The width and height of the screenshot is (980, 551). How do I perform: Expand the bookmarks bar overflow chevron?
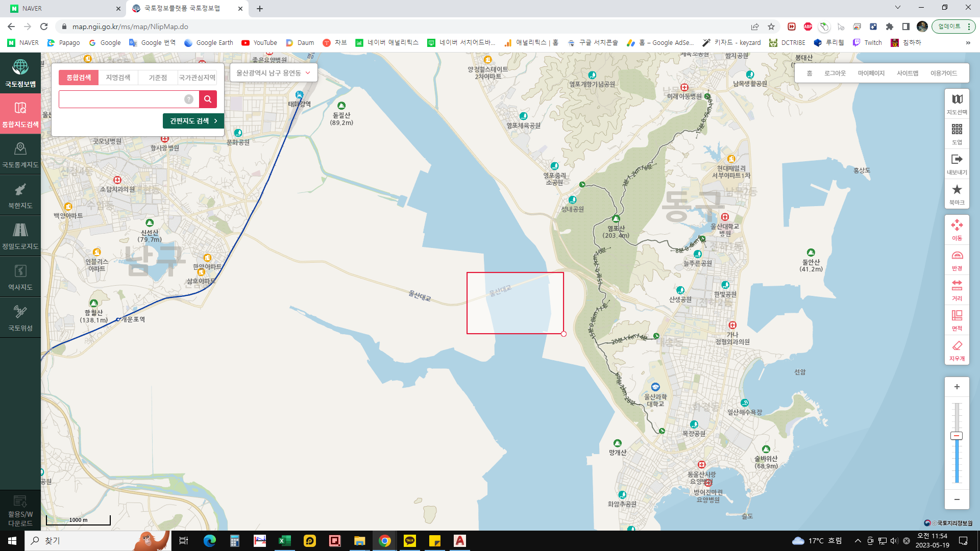(968, 43)
